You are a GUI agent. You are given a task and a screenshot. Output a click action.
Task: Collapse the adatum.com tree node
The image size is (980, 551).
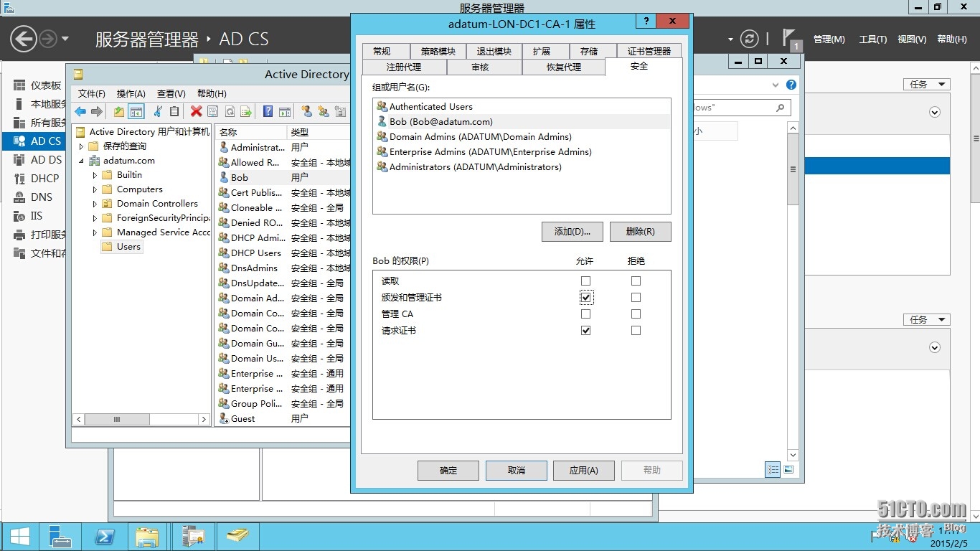(81, 161)
